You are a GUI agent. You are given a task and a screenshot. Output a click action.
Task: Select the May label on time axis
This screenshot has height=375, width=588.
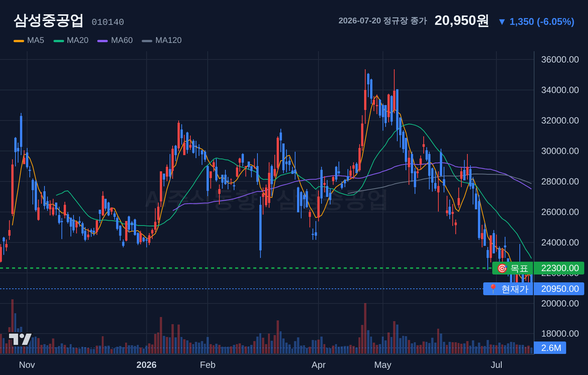coord(383,365)
